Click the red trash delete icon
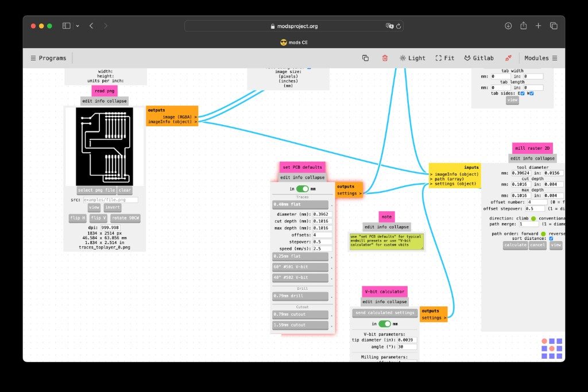 385,58
